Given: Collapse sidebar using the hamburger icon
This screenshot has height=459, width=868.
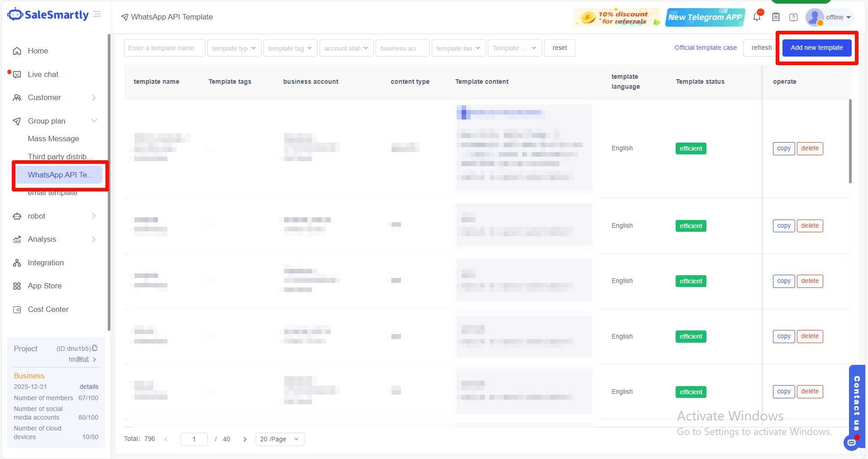Looking at the screenshot, I should click(x=97, y=14).
